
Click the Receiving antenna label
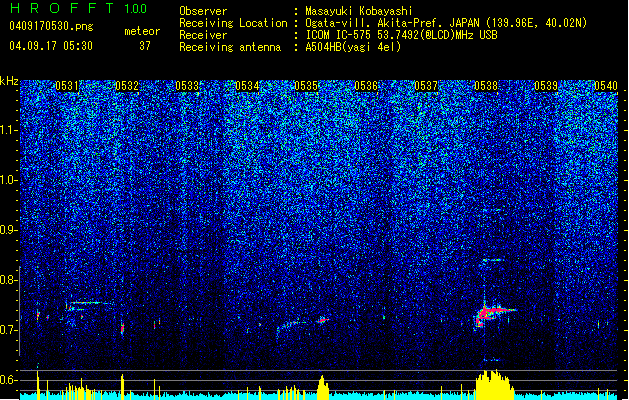click(x=230, y=47)
